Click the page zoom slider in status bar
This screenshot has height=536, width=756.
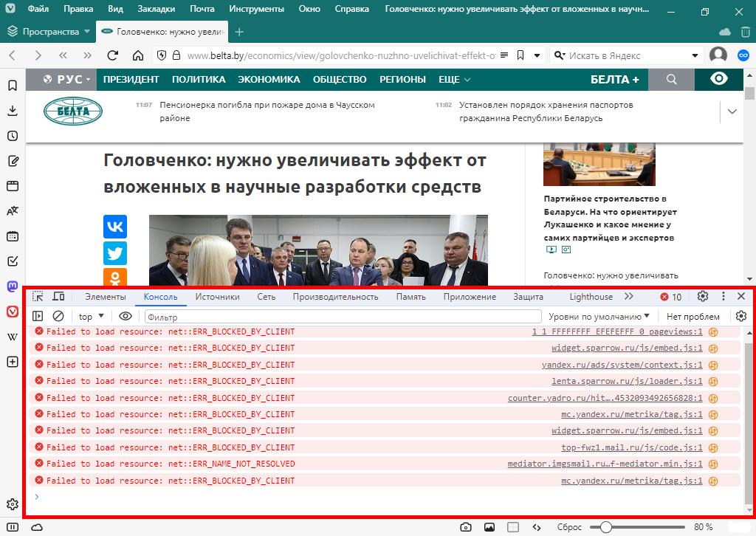(635, 527)
